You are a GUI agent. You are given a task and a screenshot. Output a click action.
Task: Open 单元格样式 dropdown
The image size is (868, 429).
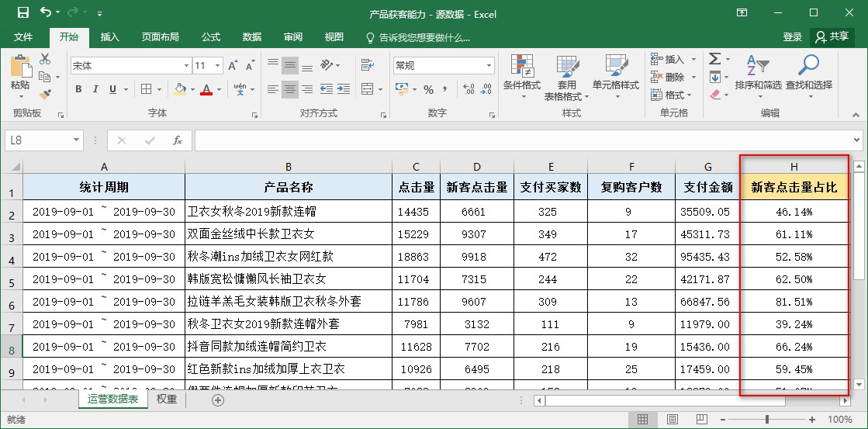coord(616,78)
